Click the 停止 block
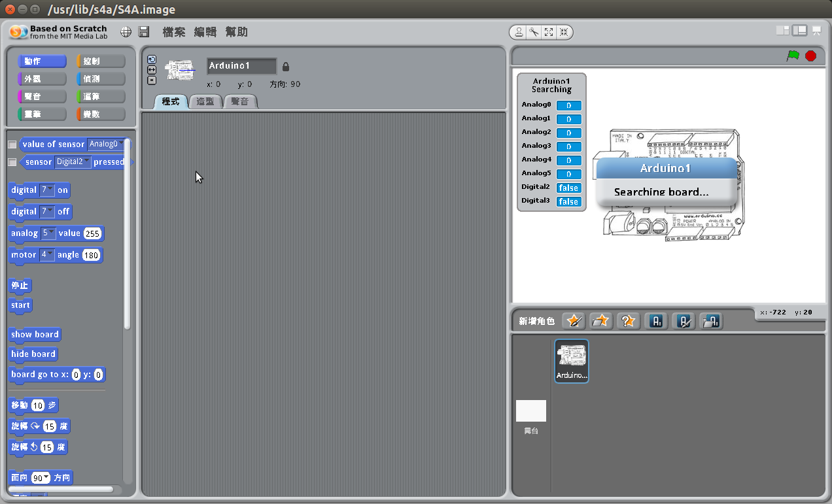Image resolution: width=832 pixels, height=504 pixels. [20, 286]
